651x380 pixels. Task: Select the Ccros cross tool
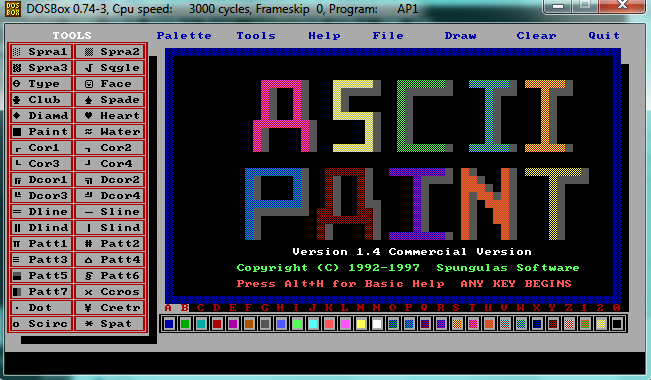coord(110,292)
